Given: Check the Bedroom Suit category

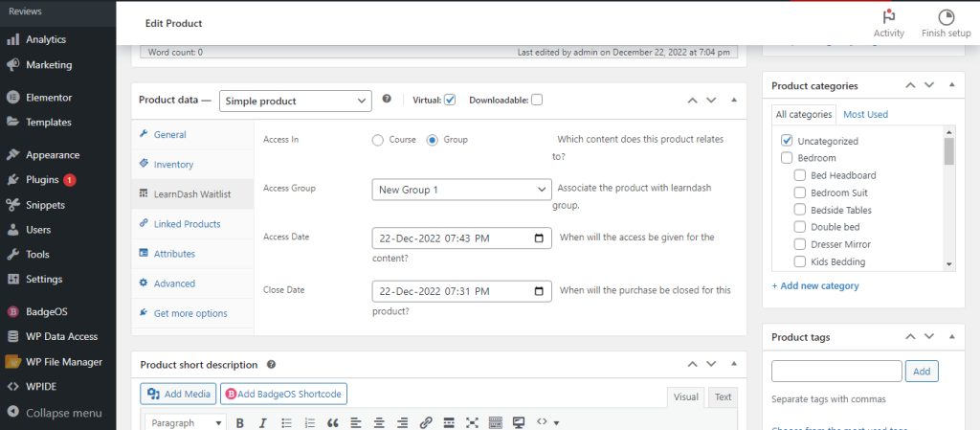Looking at the screenshot, I should pos(799,192).
